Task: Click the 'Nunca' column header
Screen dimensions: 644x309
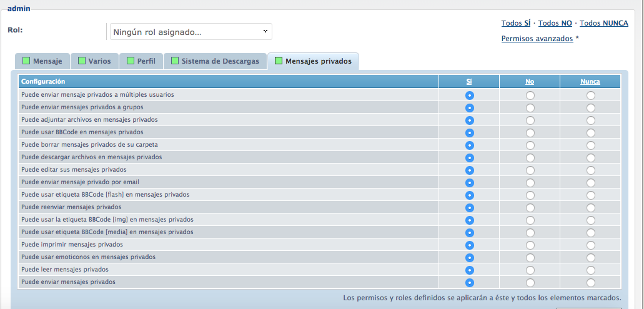Action: 590,82
